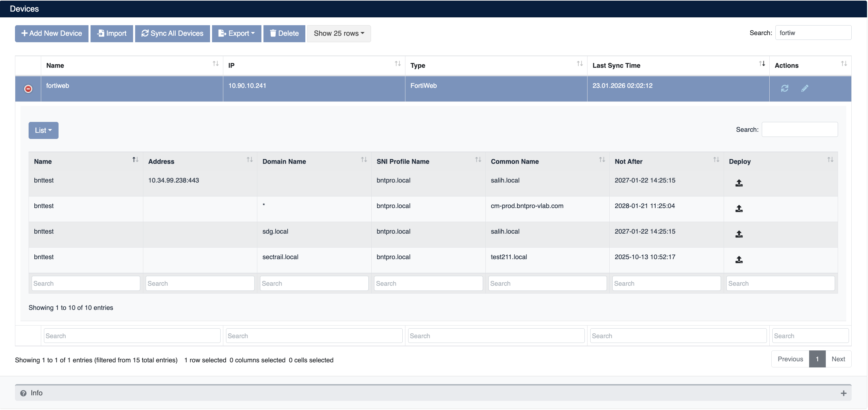Click sync time 23.01.2026 02:02:12
The height and width of the screenshot is (410, 868).
tap(622, 86)
